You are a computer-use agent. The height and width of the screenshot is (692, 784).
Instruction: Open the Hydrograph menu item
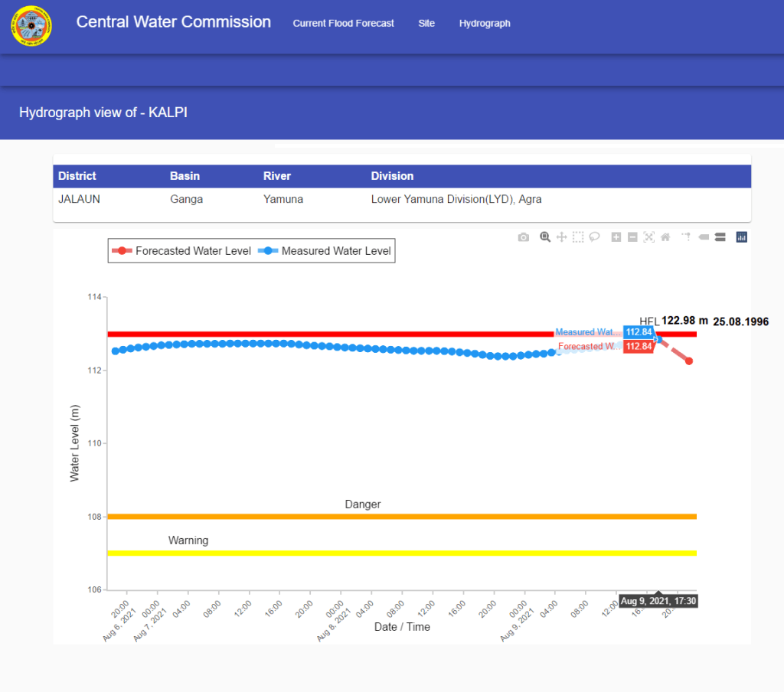click(x=485, y=24)
